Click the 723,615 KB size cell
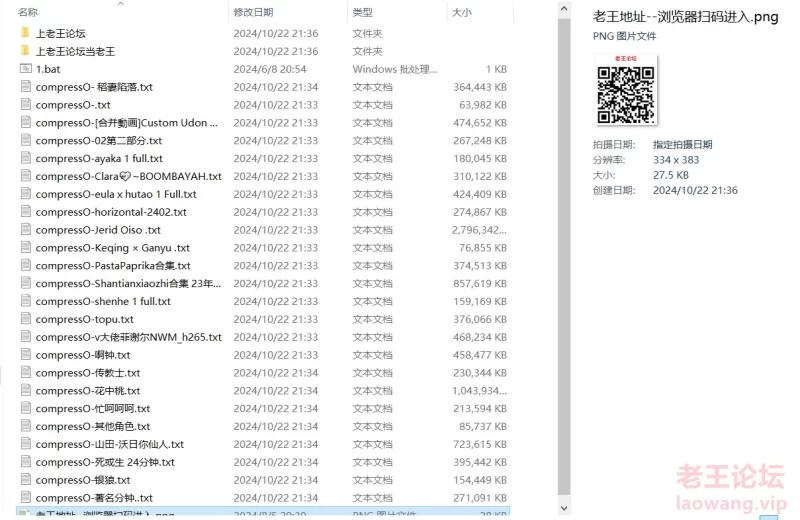 coord(480,444)
